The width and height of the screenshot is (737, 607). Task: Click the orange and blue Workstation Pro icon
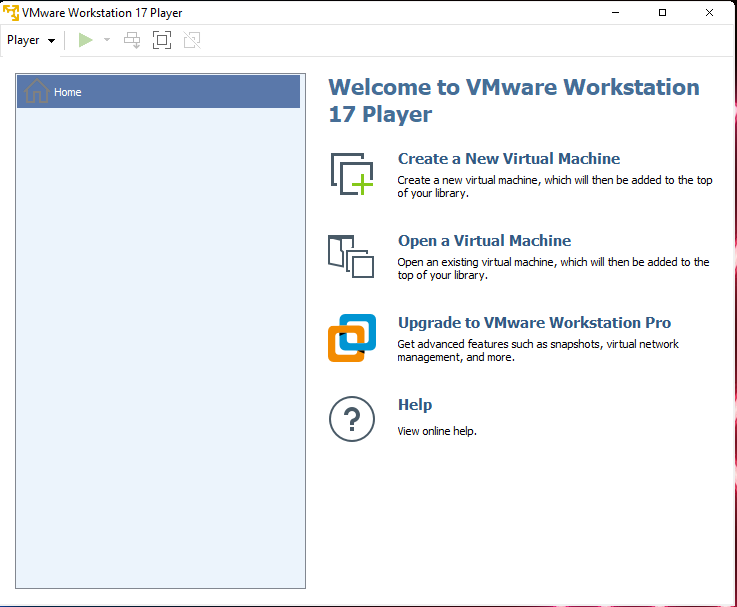click(x=352, y=338)
